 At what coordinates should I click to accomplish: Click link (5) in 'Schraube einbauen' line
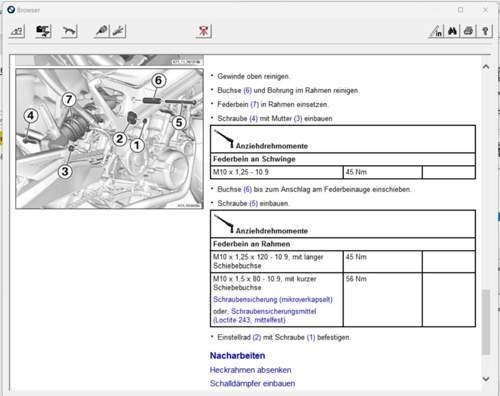click(254, 203)
